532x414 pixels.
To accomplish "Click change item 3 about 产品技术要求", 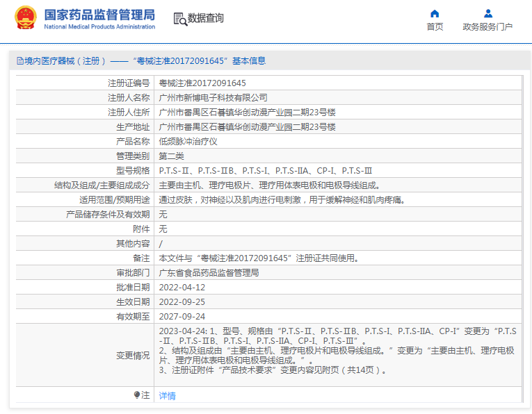I will [x=273, y=370].
